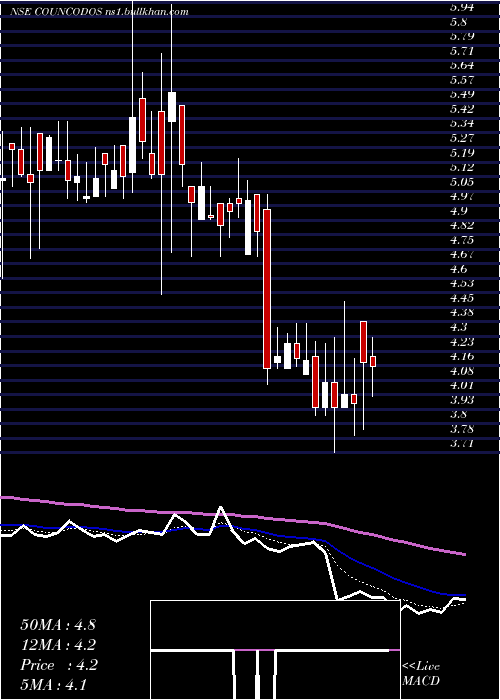Click the <<Live MACD label

click(x=421, y=674)
